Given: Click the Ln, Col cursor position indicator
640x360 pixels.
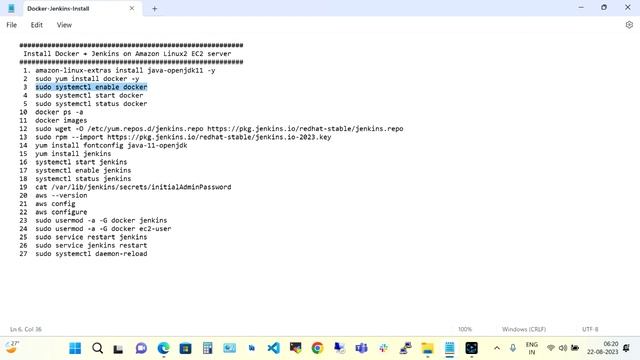Looking at the screenshot, I should 26,329.
